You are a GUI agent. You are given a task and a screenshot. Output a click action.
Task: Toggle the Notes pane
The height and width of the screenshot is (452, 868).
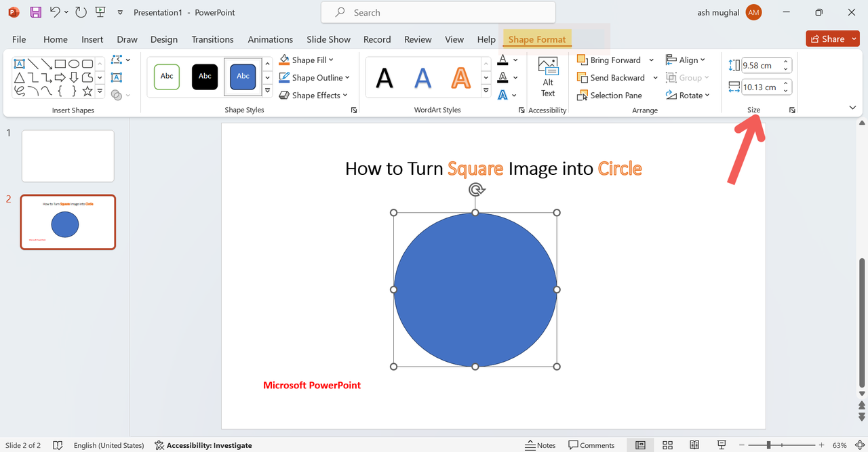[540, 445]
